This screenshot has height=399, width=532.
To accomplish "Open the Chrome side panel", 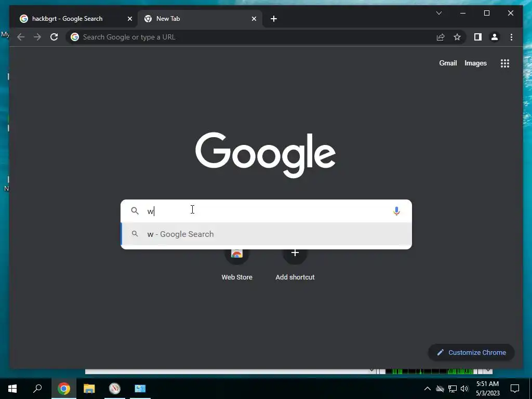I will tap(478, 37).
